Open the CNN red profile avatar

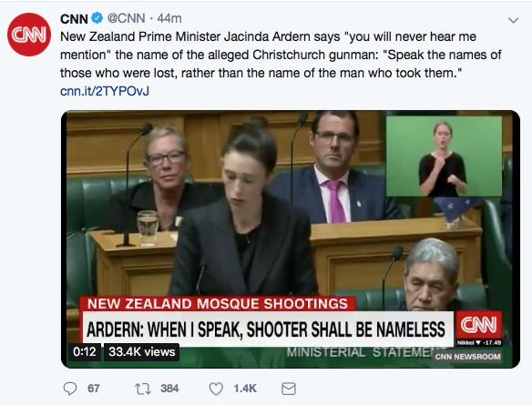click(29, 35)
